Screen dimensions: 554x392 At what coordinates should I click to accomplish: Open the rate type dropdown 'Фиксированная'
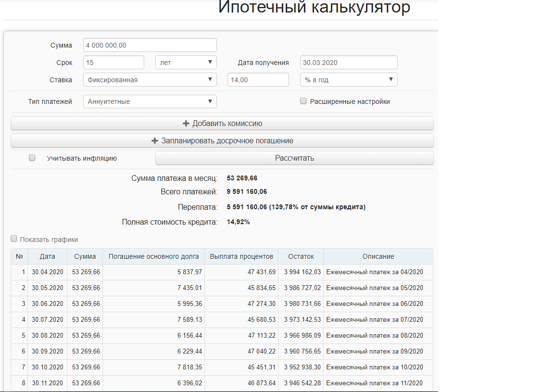(150, 80)
